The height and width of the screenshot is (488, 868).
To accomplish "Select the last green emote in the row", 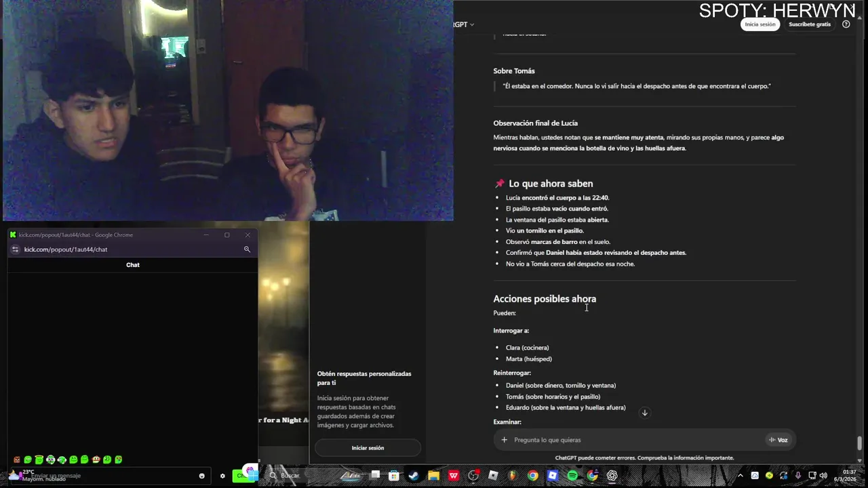I will 119,460.
